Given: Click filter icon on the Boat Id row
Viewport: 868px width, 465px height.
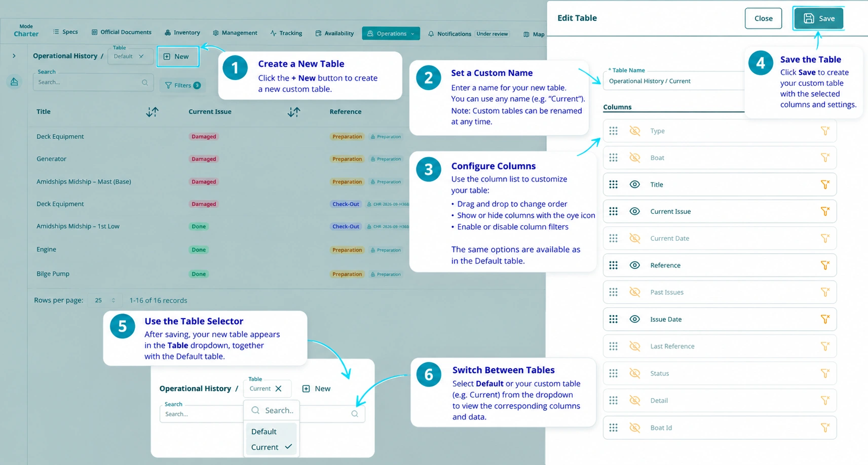Looking at the screenshot, I should 825,428.
